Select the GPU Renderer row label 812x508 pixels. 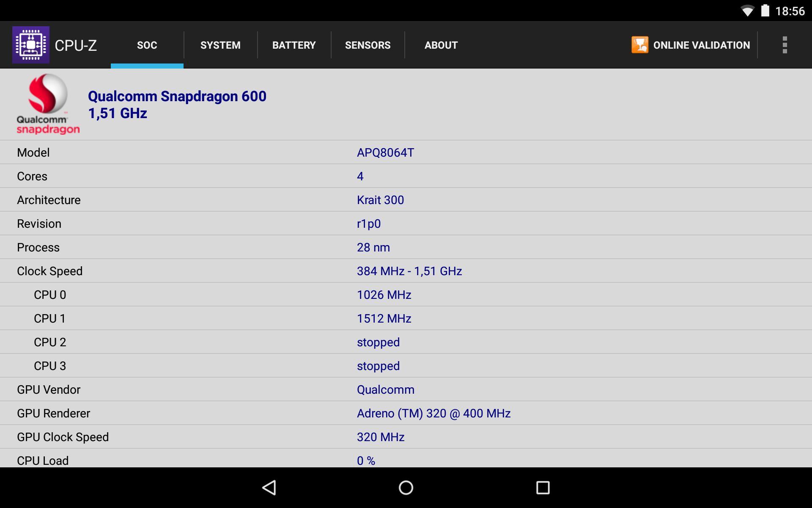pos(54,413)
